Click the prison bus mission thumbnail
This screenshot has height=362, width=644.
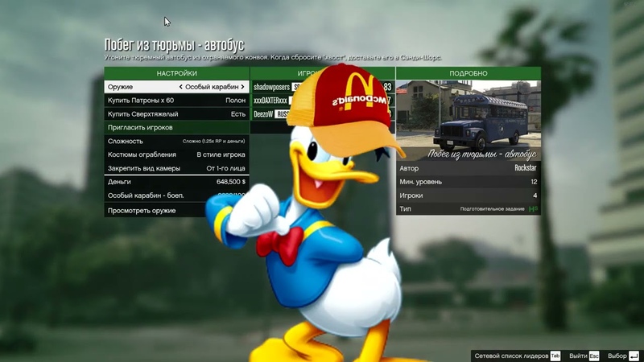pos(469,120)
